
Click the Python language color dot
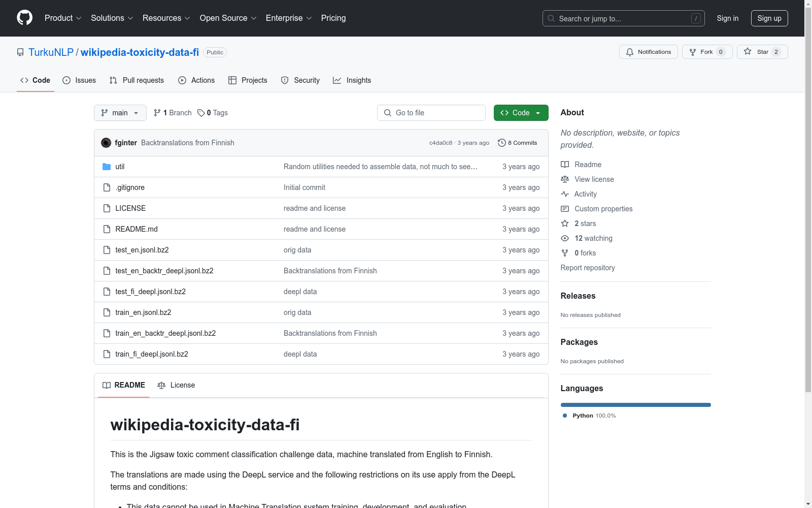[565, 416]
